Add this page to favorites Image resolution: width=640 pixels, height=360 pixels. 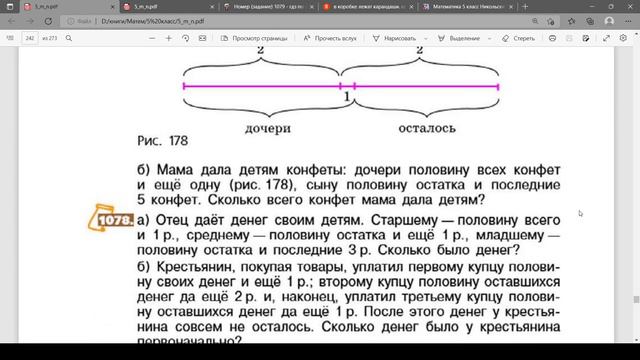click(551, 21)
